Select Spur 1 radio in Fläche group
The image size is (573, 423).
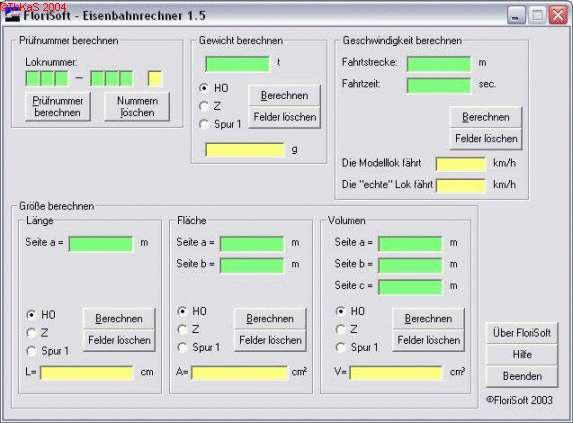pyautogui.click(x=182, y=347)
